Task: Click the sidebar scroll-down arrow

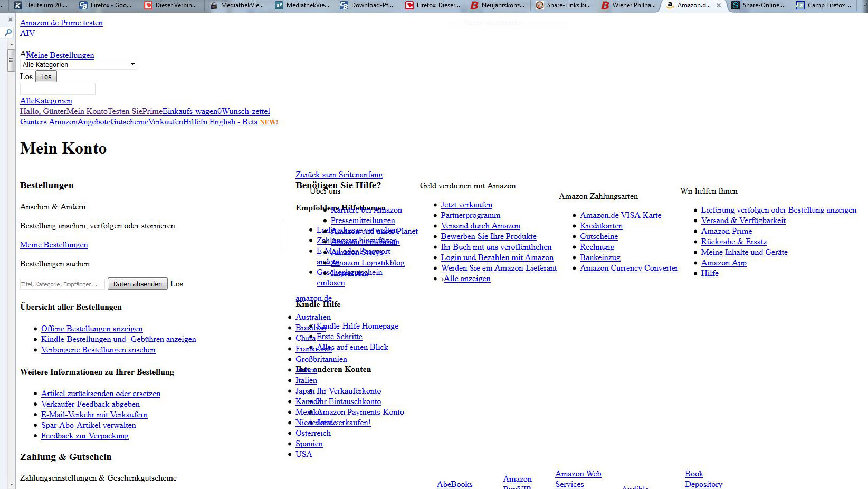Action: coord(12,484)
